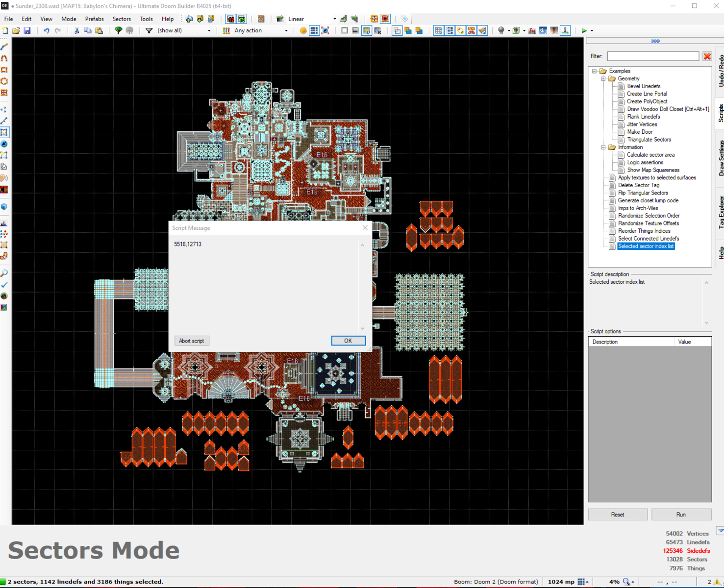The height and width of the screenshot is (588, 724).
Task: Open the lightbulb dynamic lights dropdown arrow
Action: [x=508, y=30]
